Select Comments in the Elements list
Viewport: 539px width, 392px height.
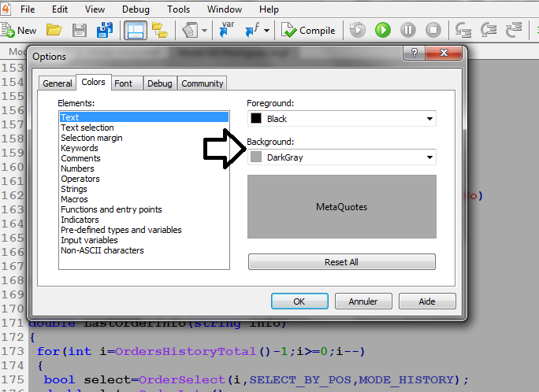click(x=80, y=158)
